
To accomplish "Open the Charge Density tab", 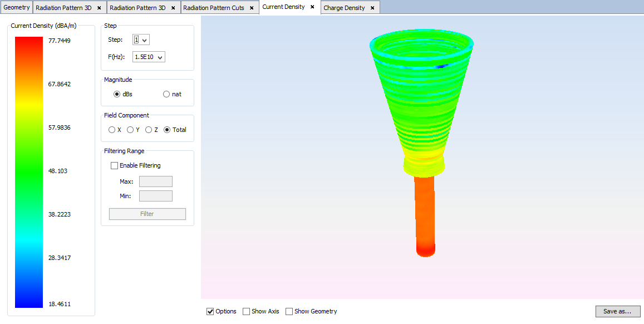I will click(x=344, y=8).
